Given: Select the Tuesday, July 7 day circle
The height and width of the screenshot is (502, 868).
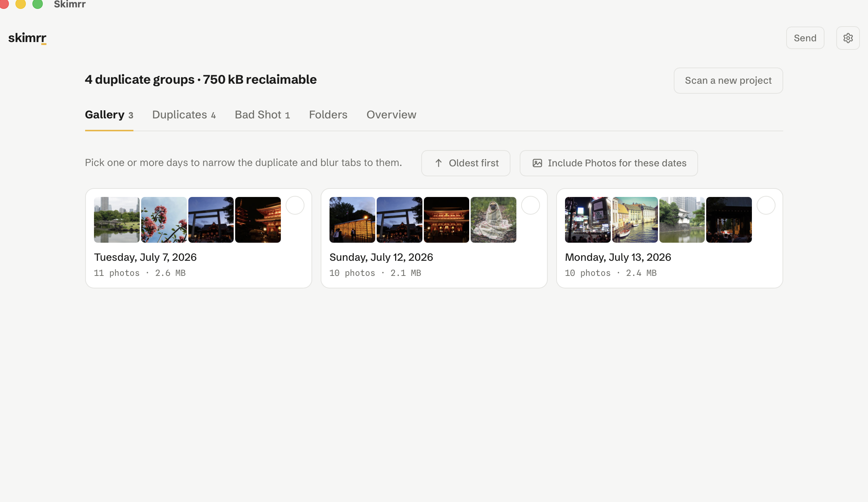Looking at the screenshot, I should coord(295,205).
